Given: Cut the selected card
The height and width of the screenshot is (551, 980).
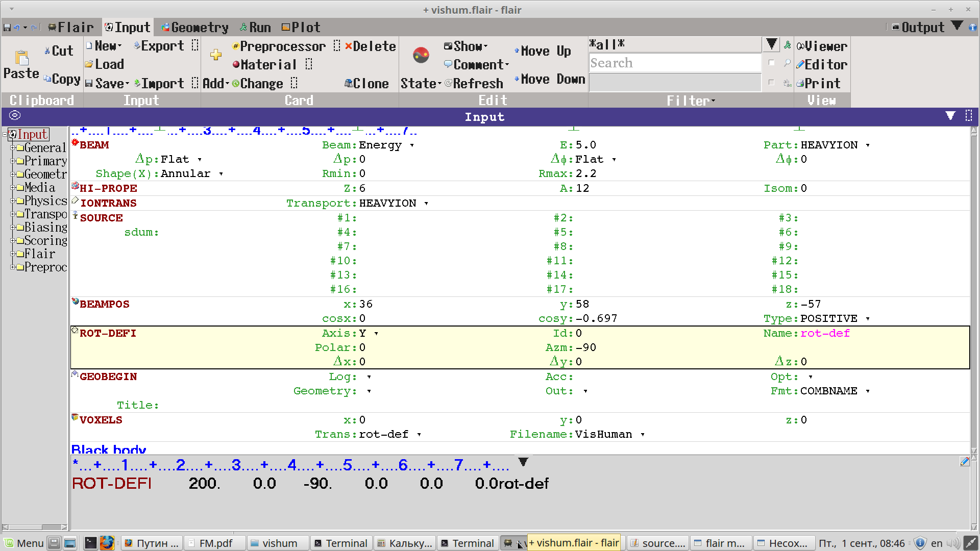Looking at the screenshot, I should pos(59,51).
